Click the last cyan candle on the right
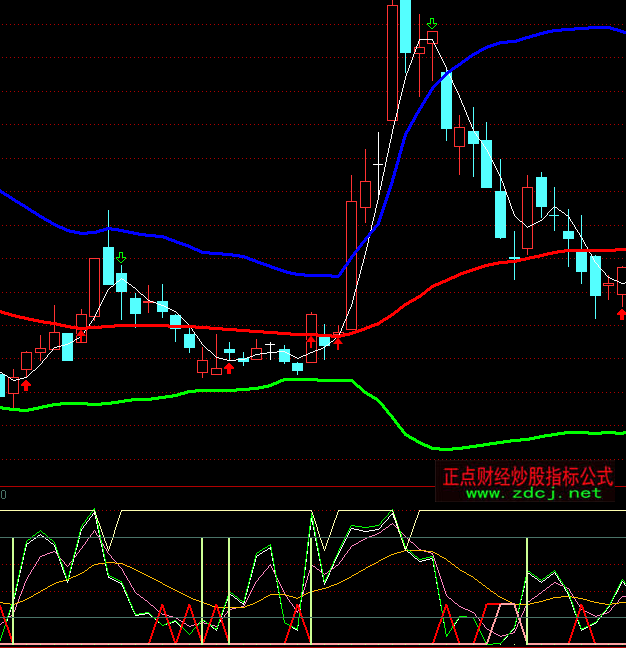Image resolution: width=626 pixels, height=648 pixels. point(596,276)
